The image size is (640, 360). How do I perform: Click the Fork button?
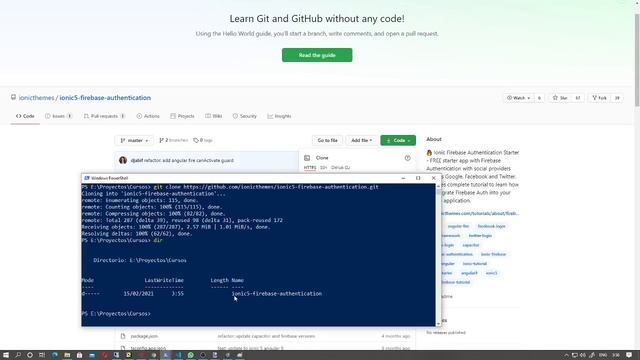(x=600, y=98)
